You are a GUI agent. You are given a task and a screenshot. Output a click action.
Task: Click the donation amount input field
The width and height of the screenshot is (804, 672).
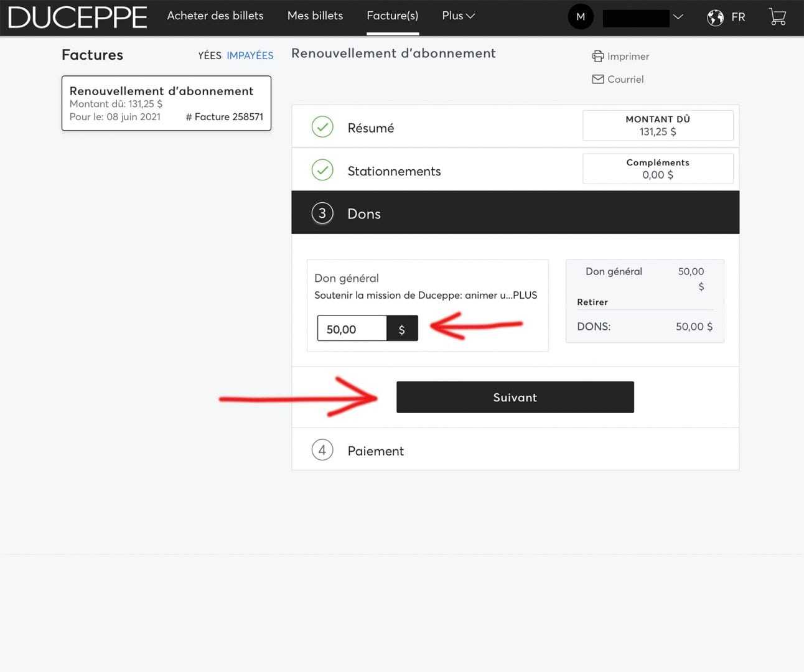(352, 329)
